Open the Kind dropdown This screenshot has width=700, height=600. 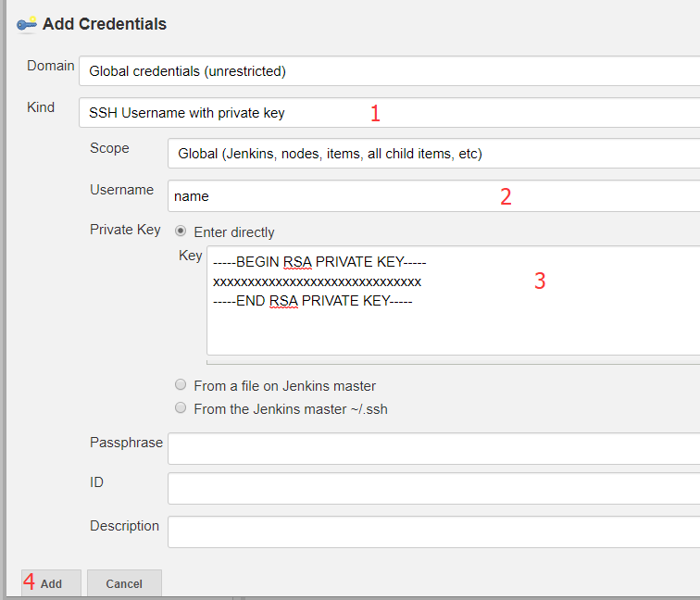pyautogui.click(x=389, y=113)
